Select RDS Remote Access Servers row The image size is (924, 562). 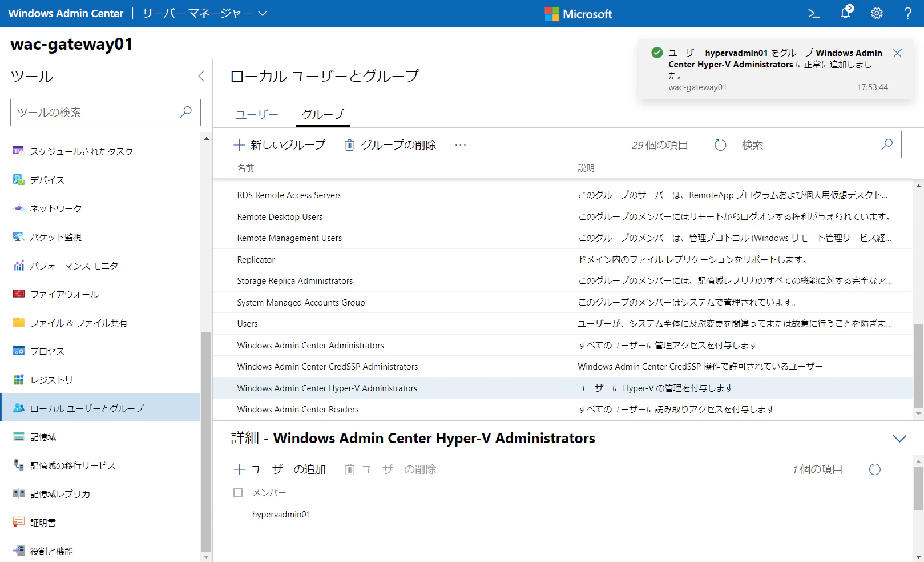point(563,195)
